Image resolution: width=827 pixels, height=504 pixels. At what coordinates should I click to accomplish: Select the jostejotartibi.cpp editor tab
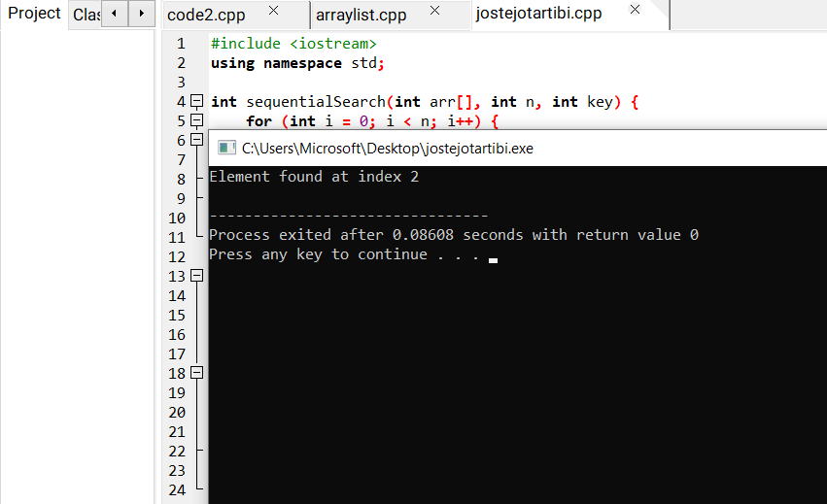(537, 14)
